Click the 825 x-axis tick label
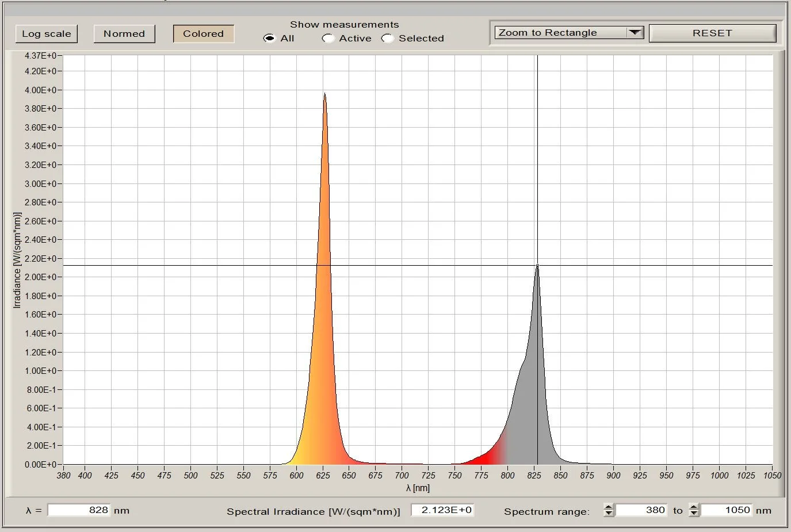Viewport: 791px width, 532px height. (534, 475)
